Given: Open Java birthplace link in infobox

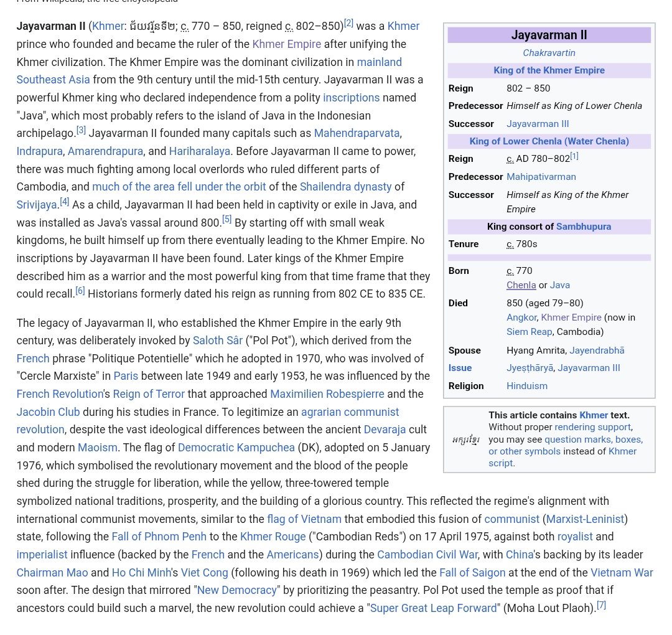Looking at the screenshot, I should tap(560, 285).
